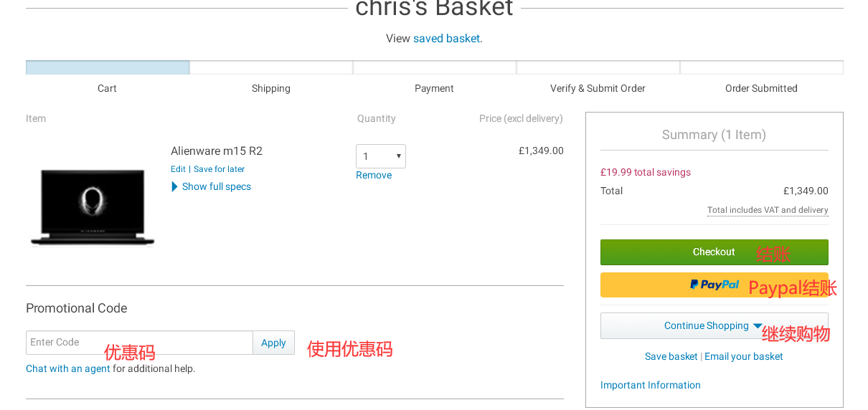Pay with the PayPal button
This screenshot has height=410, width=868.
point(713,285)
